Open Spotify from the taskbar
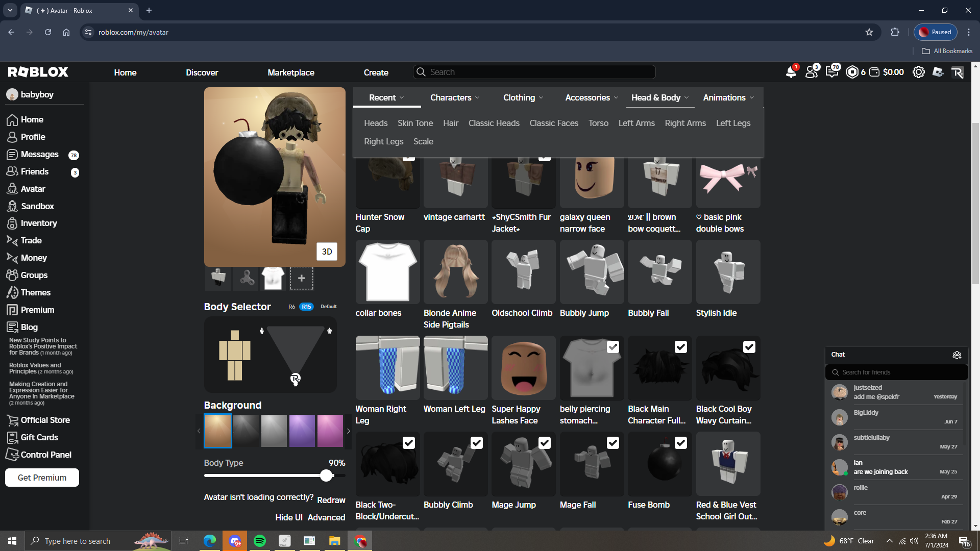 point(260,541)
